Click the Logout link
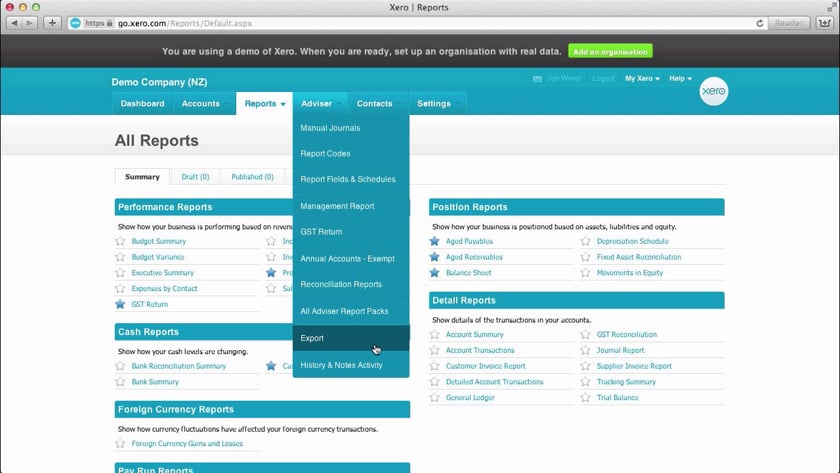840x473 pixels. [x=603, y=78]
